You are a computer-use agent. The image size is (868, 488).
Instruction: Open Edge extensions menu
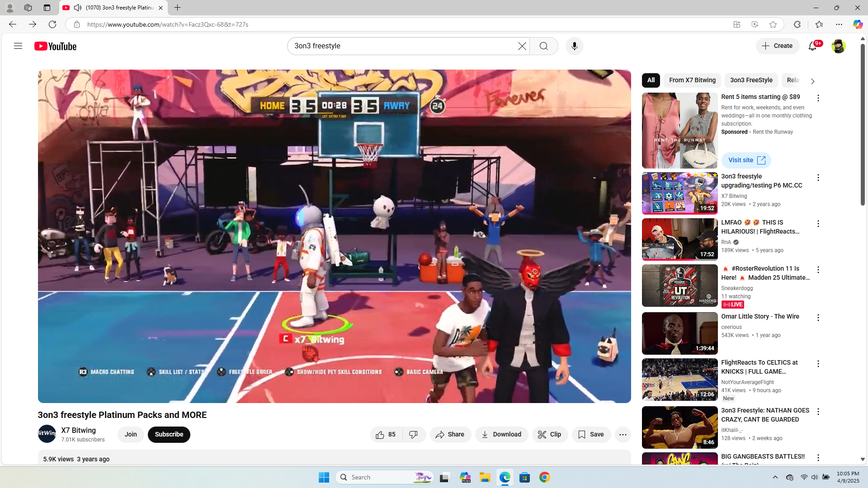(797, 24)
